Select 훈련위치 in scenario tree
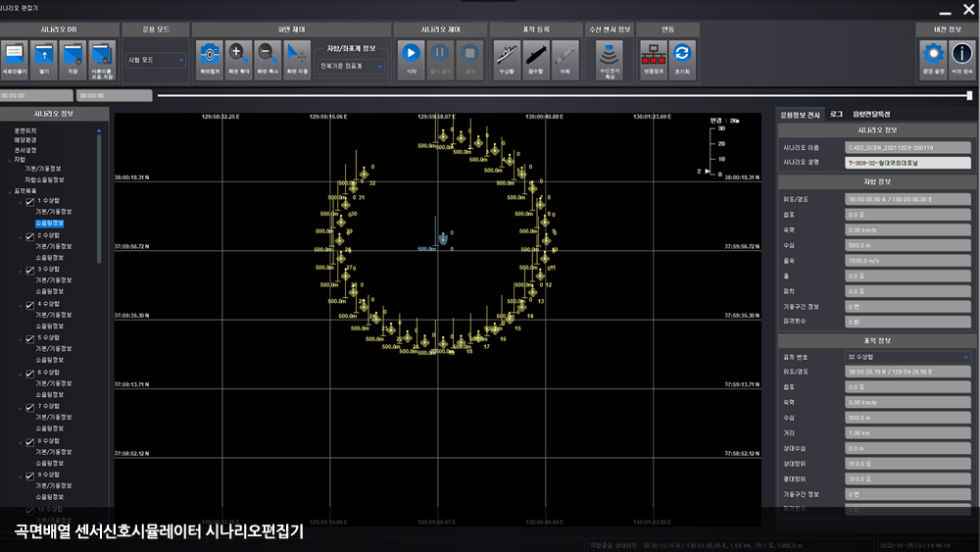Screen dimensions: 980x552 (x=25, y=130)
